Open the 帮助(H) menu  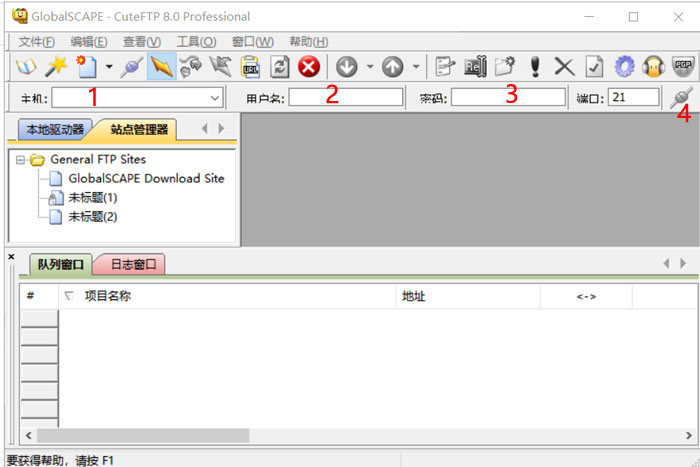[308, 42]
